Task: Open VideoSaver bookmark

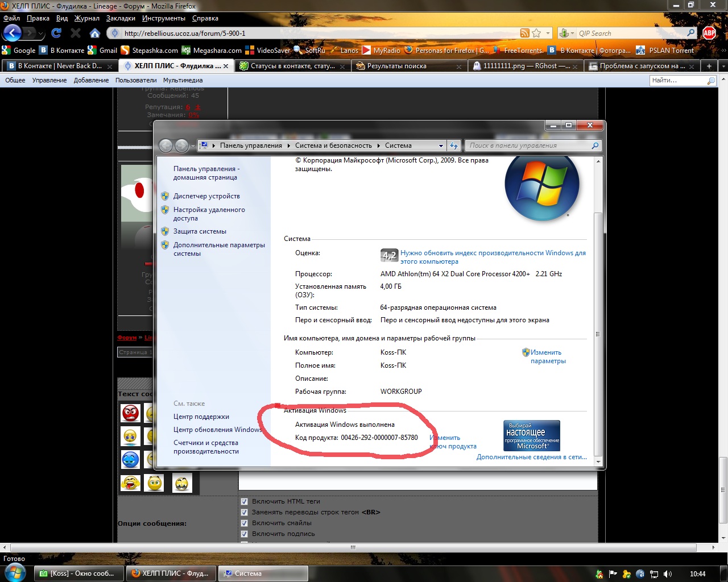Action: [268, 50]
